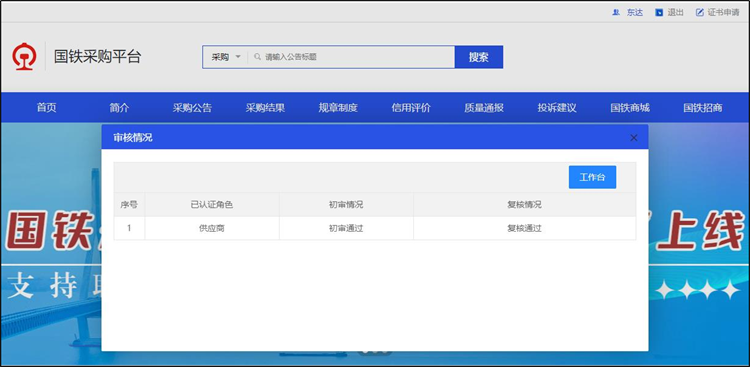This screenshot has width=750, height=367.
Task: Click the user profile icon beside 东达
Action: (616, 12)
